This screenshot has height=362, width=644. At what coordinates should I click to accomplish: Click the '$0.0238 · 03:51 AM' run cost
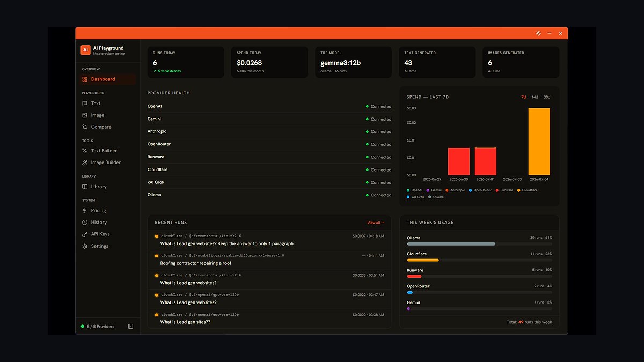point(368,275)
